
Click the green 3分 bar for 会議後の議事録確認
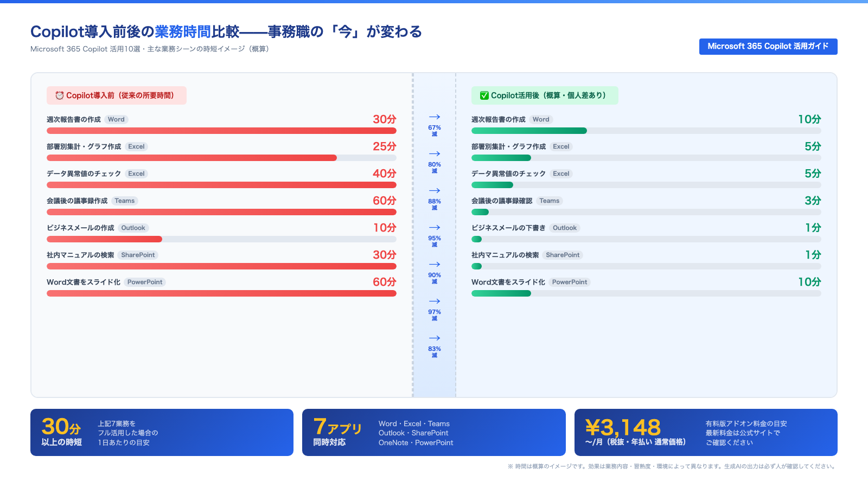coord(480,212)
